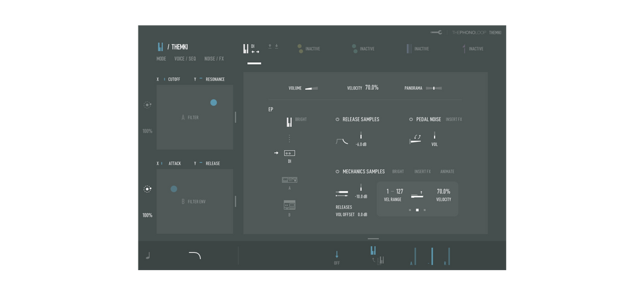Viewport: 644px width, 294px height.
Task: Toggle Release Samples power button
Action: (338, 119)
